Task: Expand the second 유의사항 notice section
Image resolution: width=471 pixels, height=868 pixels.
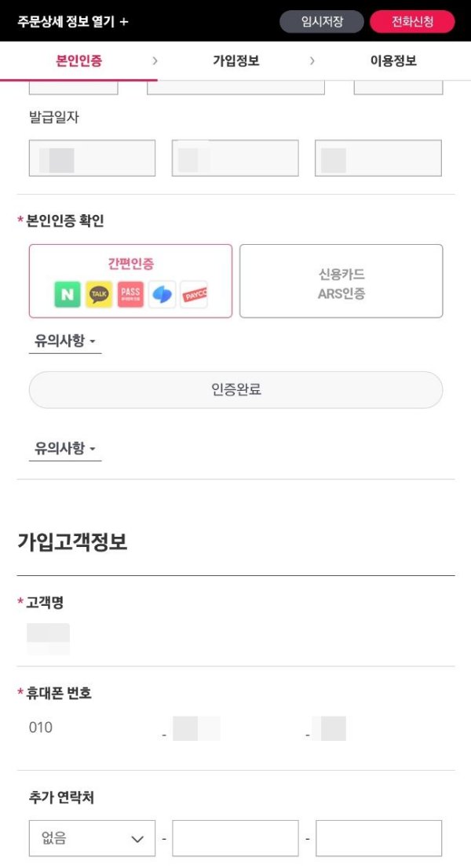Action: coord(64,448)
